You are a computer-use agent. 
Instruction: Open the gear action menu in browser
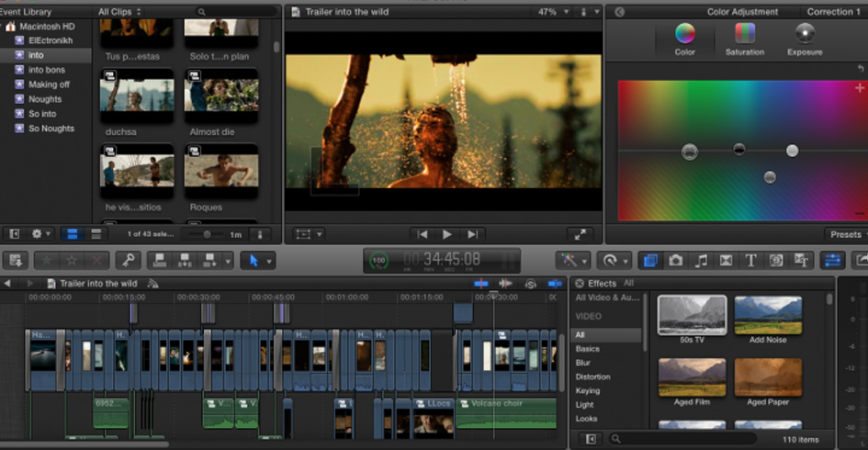(x=41, y=234)
